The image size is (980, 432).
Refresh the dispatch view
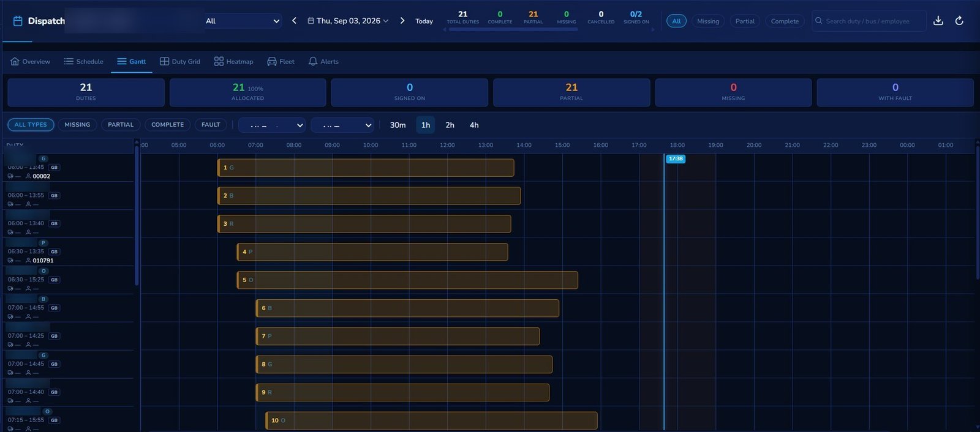tap(959, 21)
